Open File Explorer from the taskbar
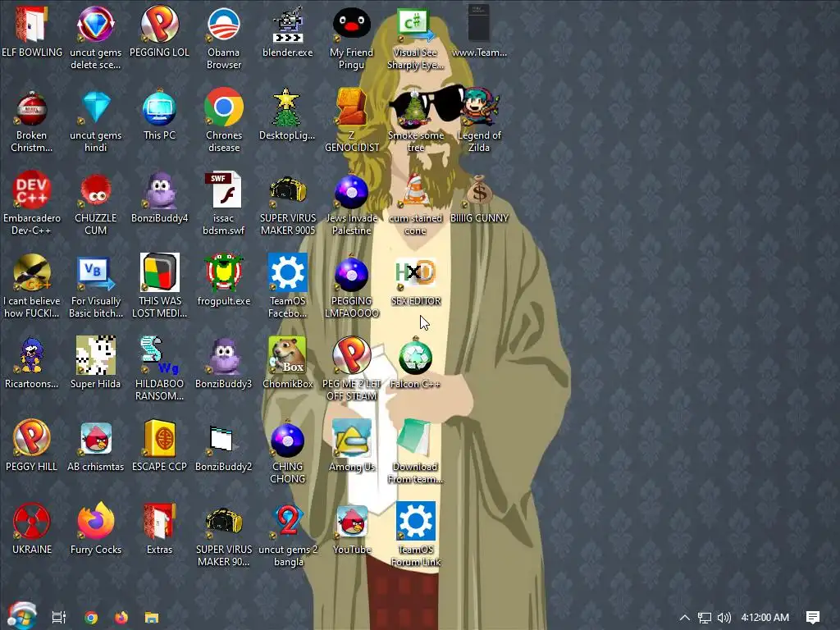Screen dimensions: 840x630 [152, 618]
